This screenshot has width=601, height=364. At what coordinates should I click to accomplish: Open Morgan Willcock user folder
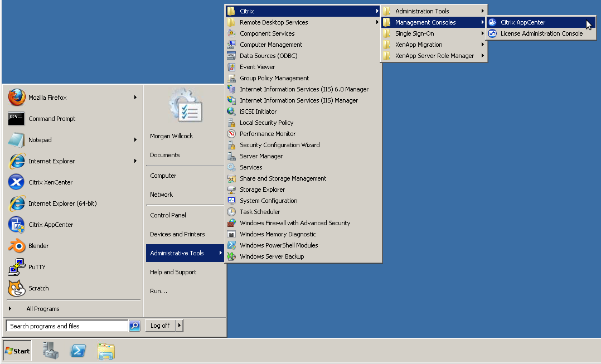tap(171, 136)
